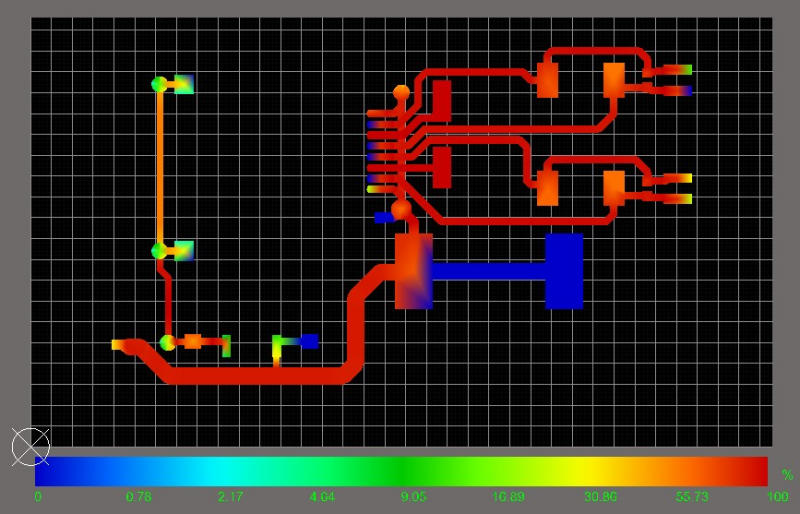Screen dimensions: 800x514
Task: Select the 16.89 scale label
Action: pos(508,497)
